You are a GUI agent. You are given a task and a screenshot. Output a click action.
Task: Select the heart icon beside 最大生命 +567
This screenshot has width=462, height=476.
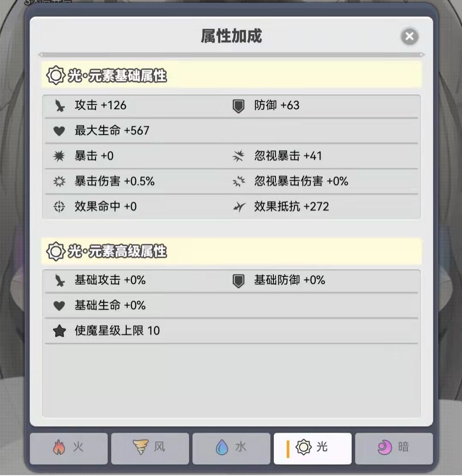[x=60, y=131]
